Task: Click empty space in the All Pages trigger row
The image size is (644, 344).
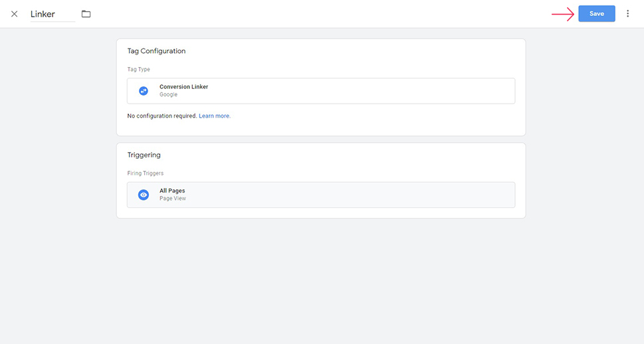Action: [349, 195]
